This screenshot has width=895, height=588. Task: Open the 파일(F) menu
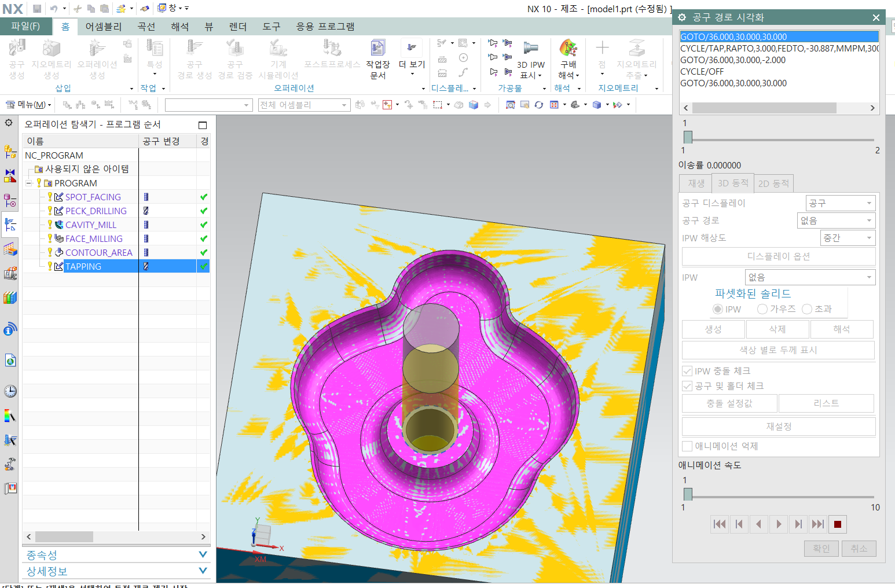25,26
